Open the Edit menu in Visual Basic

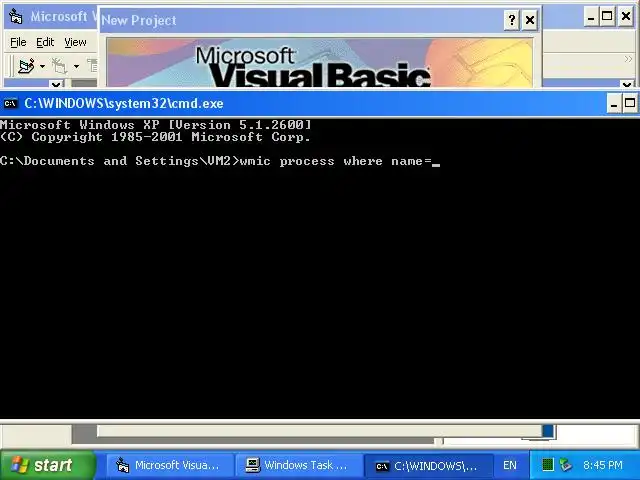(45, 42)
